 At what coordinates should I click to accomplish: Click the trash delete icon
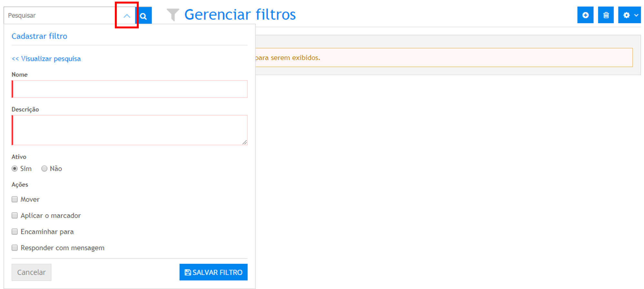pos(606,15)
